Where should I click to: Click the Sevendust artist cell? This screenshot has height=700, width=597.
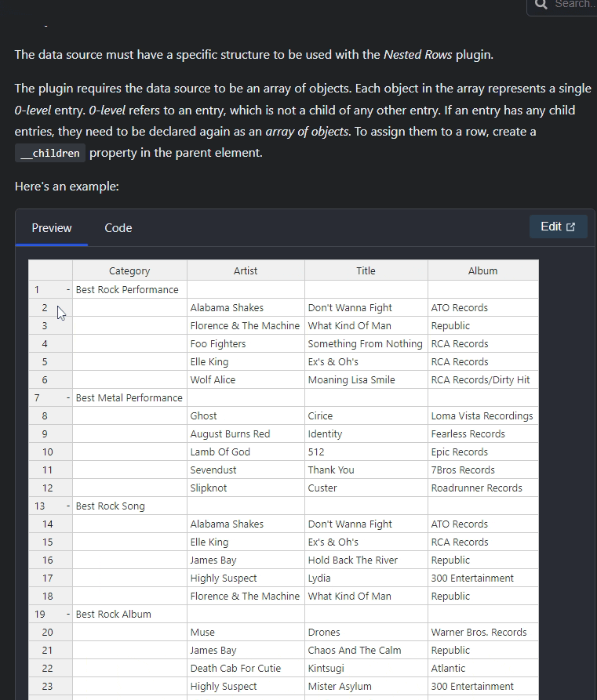click(246, 470)
